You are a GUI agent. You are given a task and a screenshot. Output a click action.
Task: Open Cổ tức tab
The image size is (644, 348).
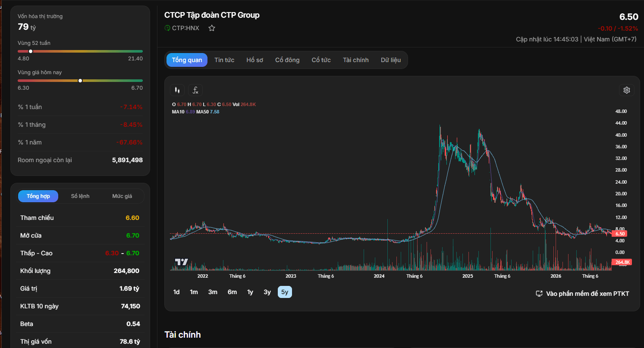[x=321, y=60]
